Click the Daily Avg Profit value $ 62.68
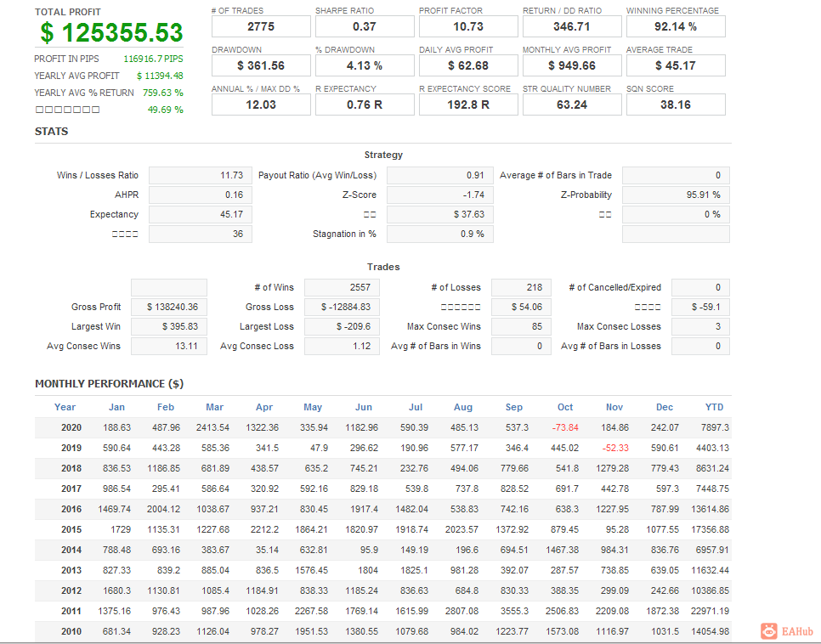Screen dimensions: 821x644 coord(468,65)
